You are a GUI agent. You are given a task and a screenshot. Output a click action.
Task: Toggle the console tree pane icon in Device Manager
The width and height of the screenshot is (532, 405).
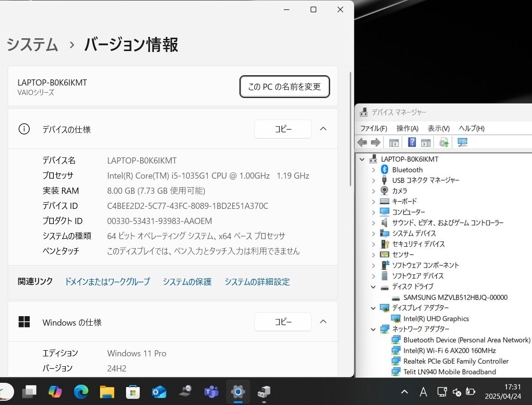(x=394, y=143)
